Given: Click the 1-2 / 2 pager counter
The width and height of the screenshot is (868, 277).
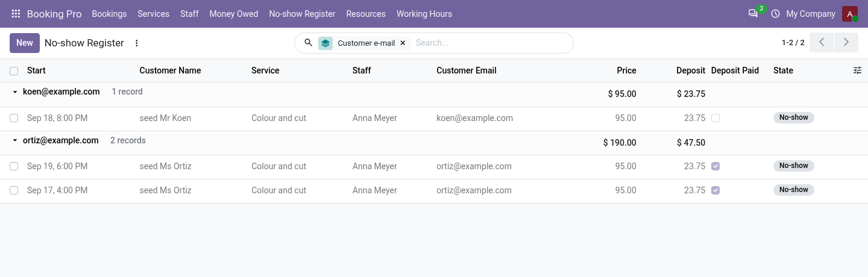Looking at the screenshot, I should (793, 43).
